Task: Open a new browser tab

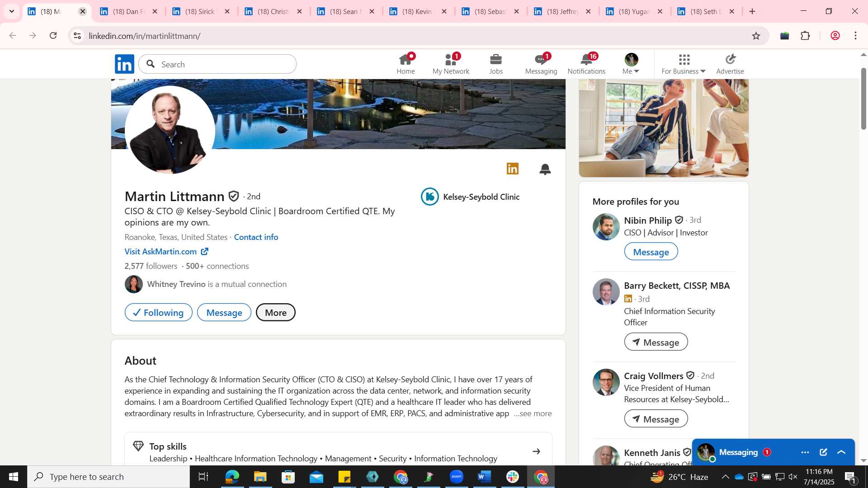Action: tap(752, 11)
